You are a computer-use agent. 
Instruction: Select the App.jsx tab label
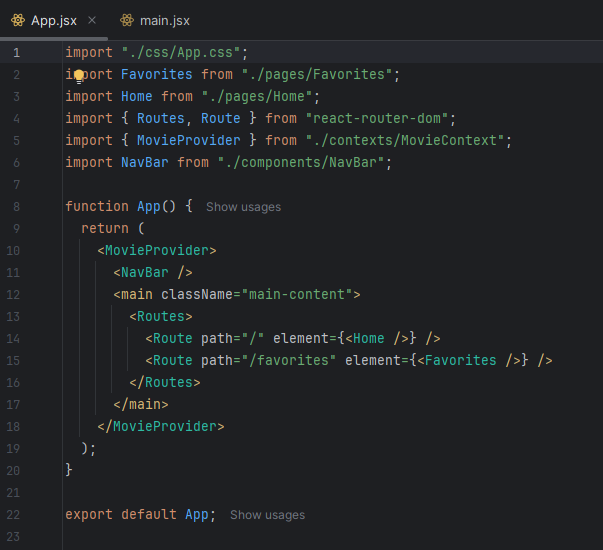tap(53, 20)
